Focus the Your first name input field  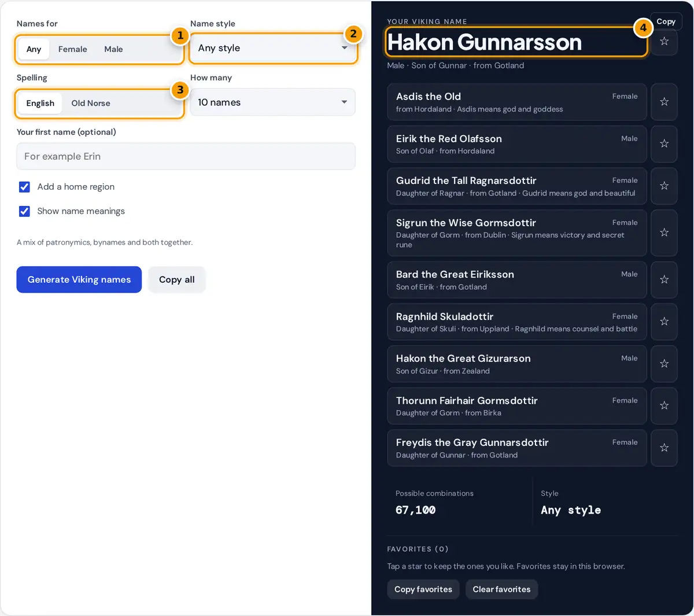tap(186, 156)
